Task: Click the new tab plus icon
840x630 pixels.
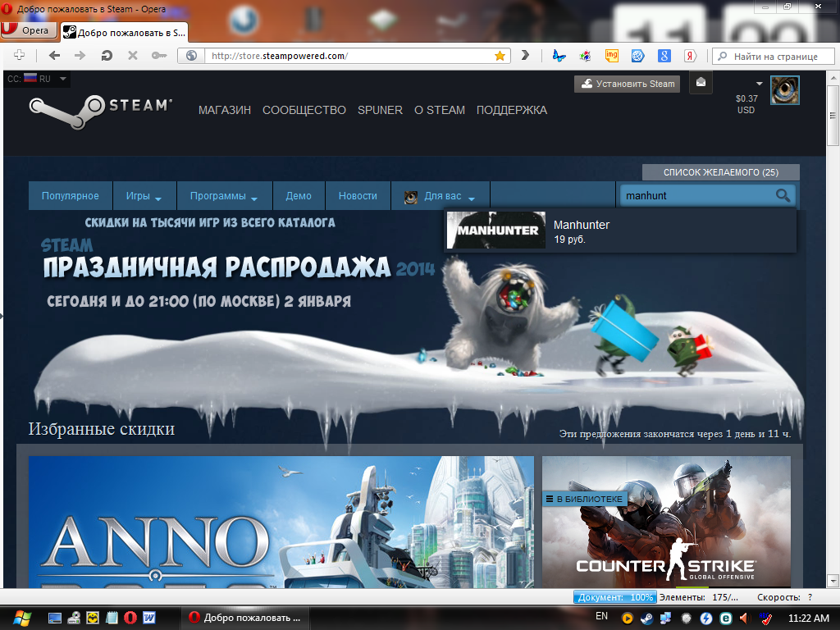Action: coord(20,55)
